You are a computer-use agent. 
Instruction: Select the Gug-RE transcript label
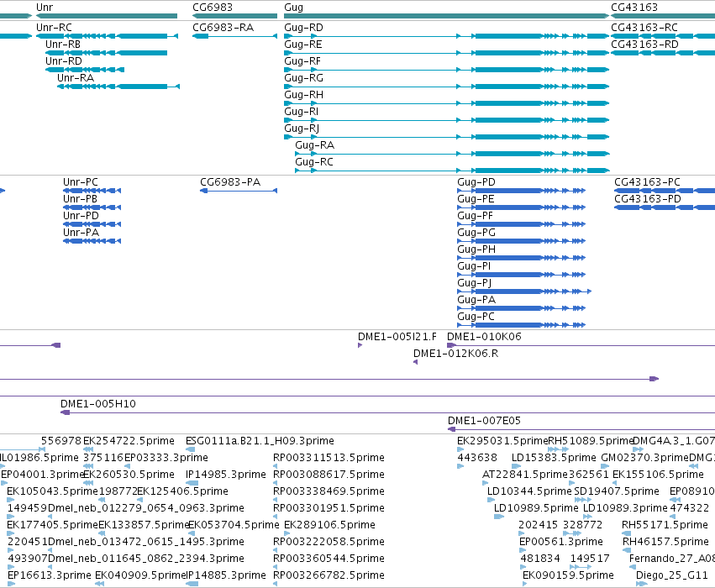pyautogui.click(x=303, y=45)
